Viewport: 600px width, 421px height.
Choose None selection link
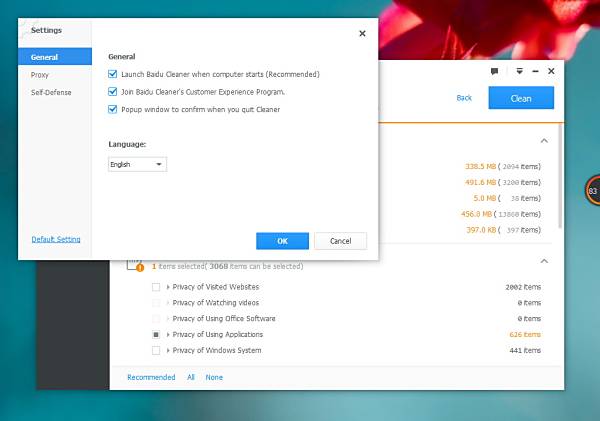pyautogui.click(x=214, y=377)
